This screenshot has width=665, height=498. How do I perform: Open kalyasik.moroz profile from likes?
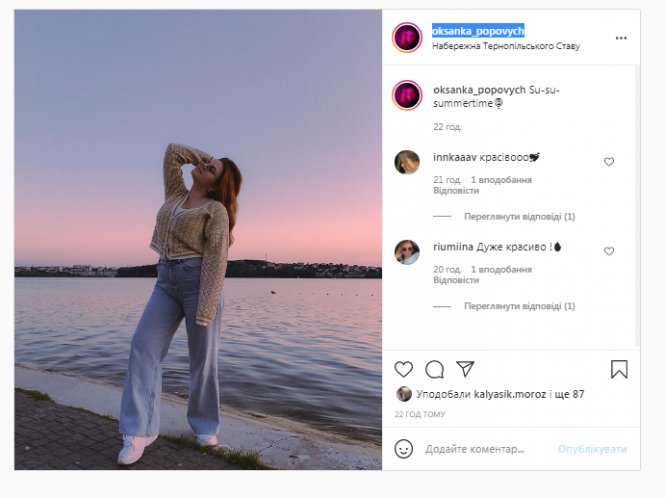point(509,394)
